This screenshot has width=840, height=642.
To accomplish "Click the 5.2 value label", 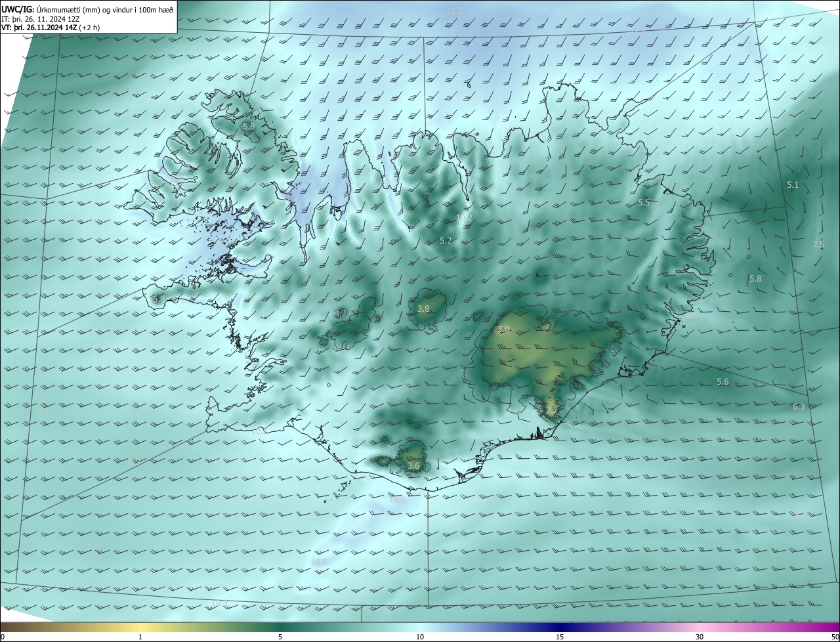I will [x=446, y=241].
